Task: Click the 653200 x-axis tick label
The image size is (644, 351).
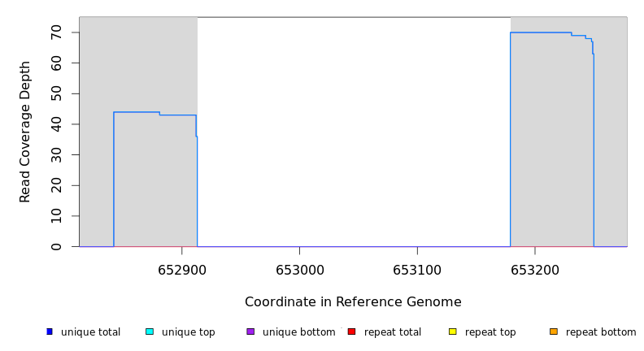Action: [x=534, y=270]
